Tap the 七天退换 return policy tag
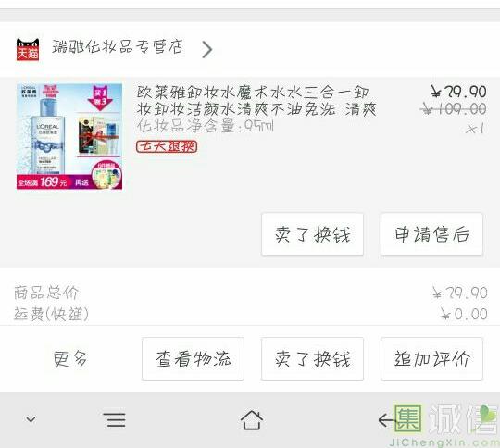The image size is (500, 448). (167, 146)
